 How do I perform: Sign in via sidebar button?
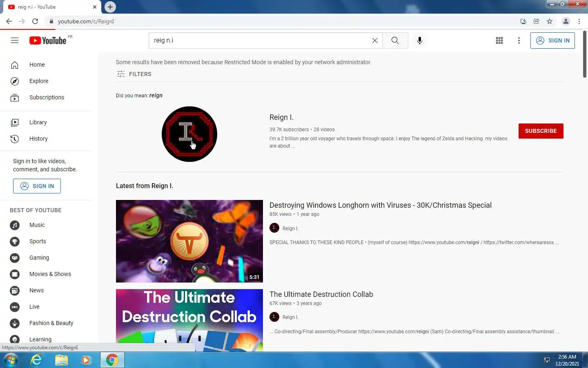[37, 186]
